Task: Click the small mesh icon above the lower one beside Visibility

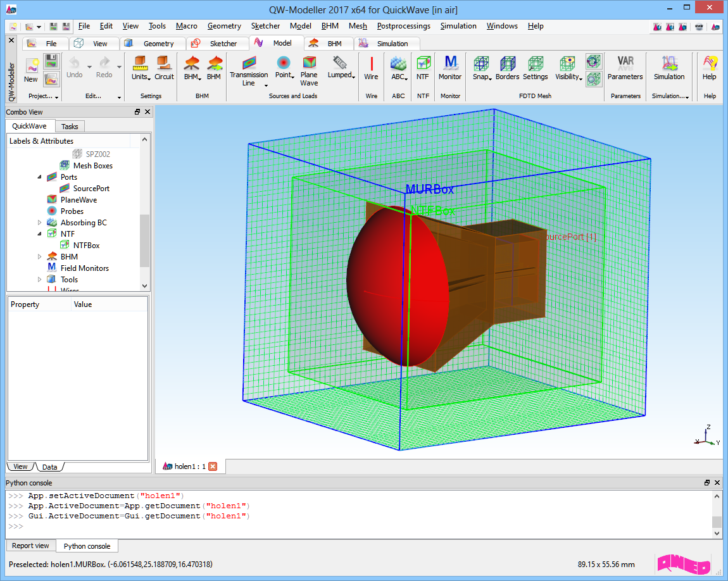Action: point(593,61)
